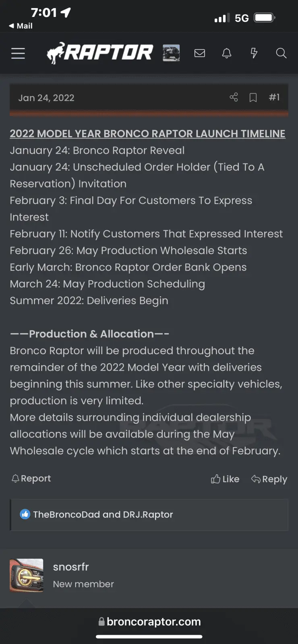Open the search magnifier icon
This screenshot has width=298, height=644.
tap(281, 53)
